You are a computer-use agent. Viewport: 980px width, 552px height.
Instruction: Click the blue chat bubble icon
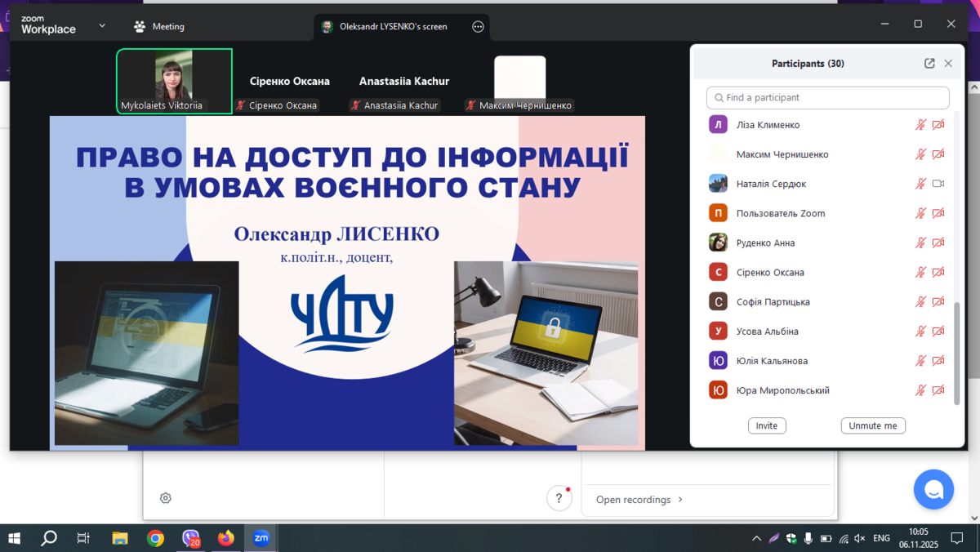933,489
